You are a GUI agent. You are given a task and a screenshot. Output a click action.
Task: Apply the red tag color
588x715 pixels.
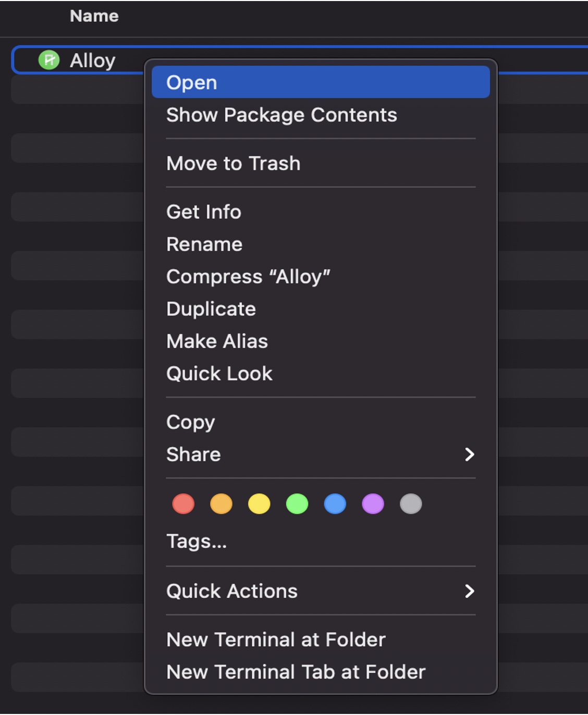coord(183,504)
